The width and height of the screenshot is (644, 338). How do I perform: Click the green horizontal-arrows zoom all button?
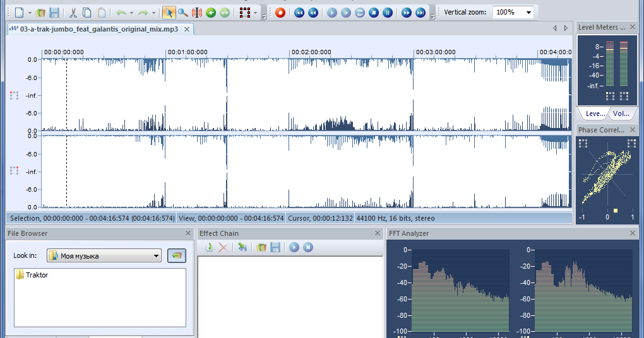[225, 13]
